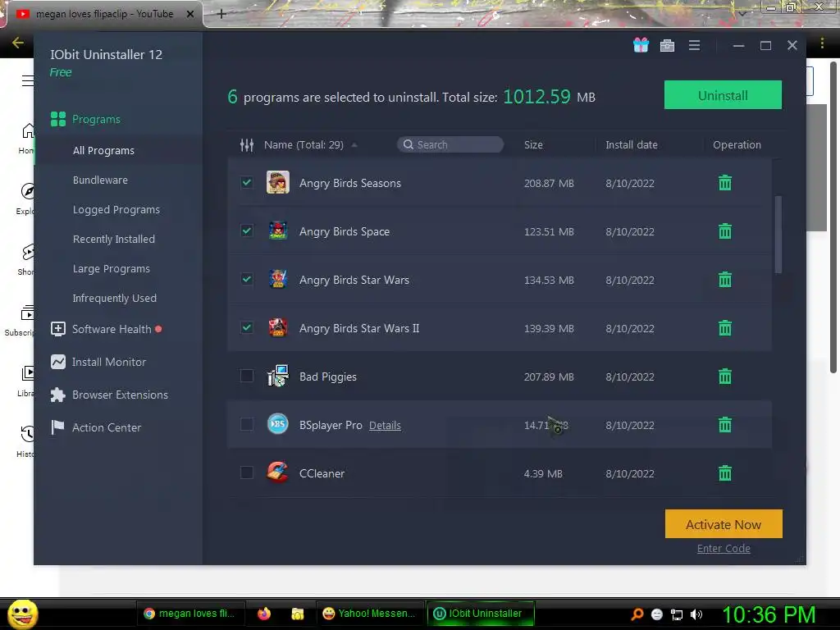The width and height of the screenshot is (840, 630).
Task: Click trash icon for Angry Birds Star Wars II
Action: pos(725,327)
